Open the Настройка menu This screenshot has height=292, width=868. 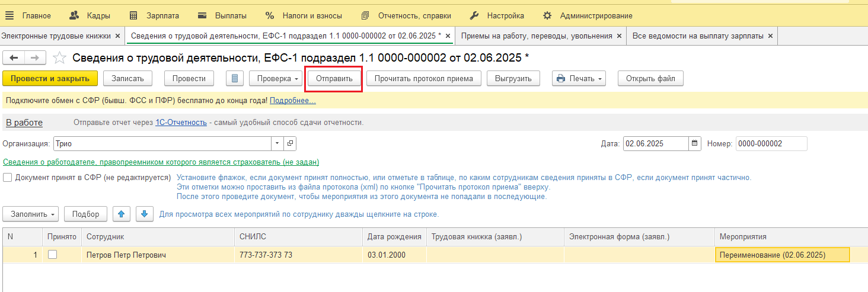(505, 15)
